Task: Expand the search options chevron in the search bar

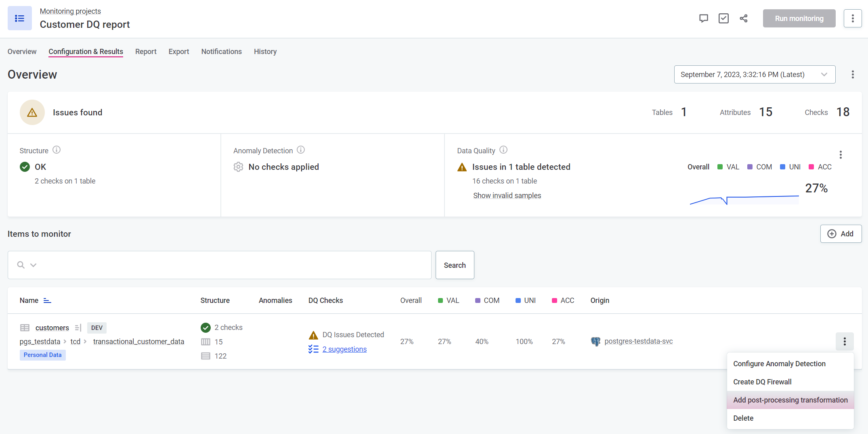Action: point(34,265)
